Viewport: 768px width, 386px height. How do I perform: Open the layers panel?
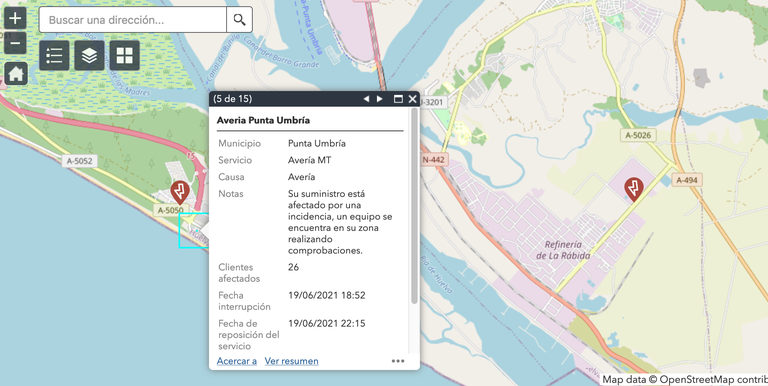coord(89,55)
